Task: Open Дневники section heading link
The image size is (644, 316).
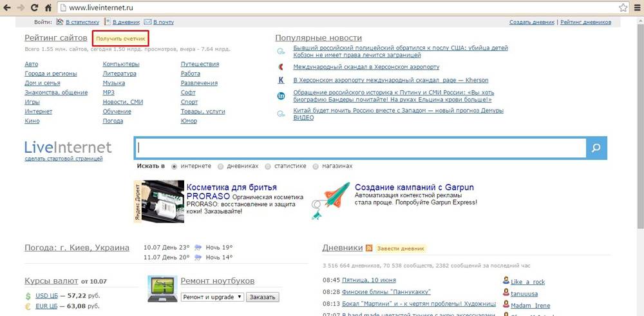Action: [x=343, y=248]
